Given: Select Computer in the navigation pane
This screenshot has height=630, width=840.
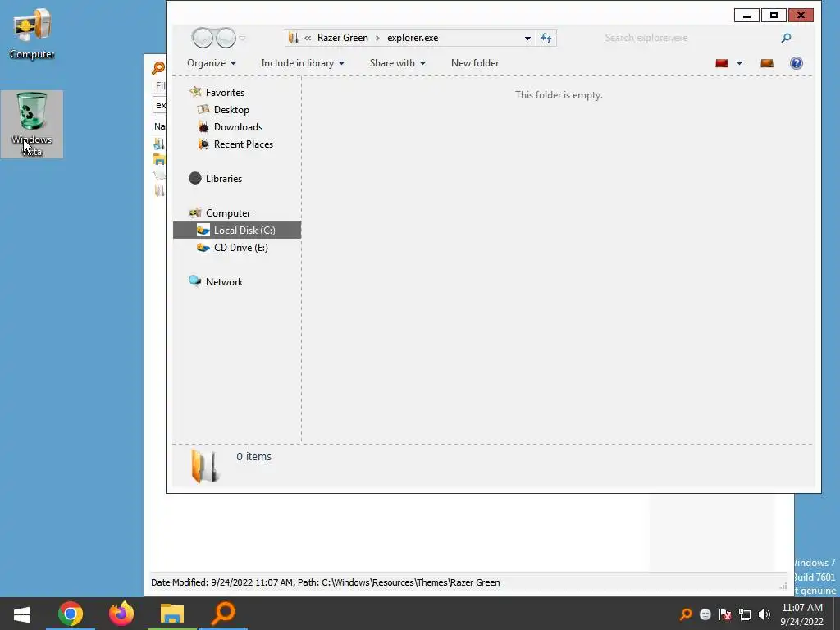Looking at the screenshot, I should [228, 213].
